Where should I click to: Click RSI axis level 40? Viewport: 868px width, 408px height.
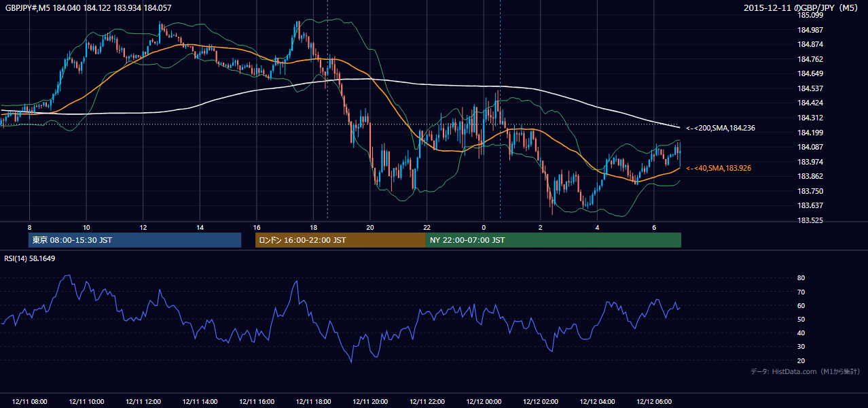(x=801, y=333)
